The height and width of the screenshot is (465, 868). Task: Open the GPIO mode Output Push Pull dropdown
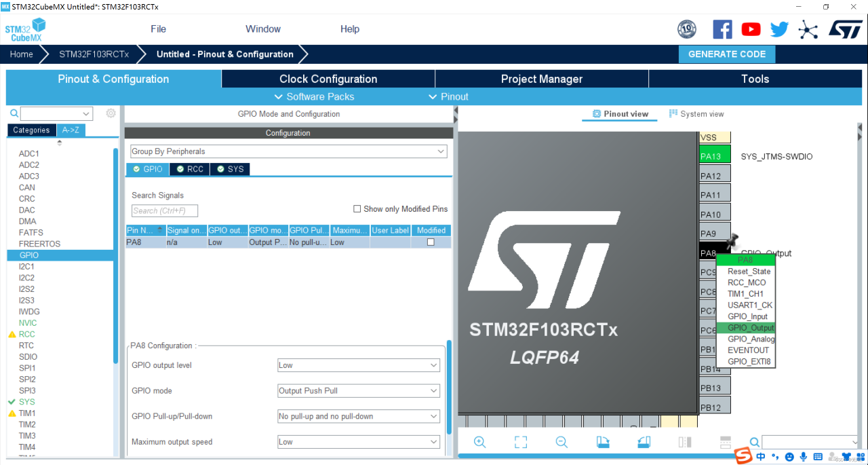[359, 391]
